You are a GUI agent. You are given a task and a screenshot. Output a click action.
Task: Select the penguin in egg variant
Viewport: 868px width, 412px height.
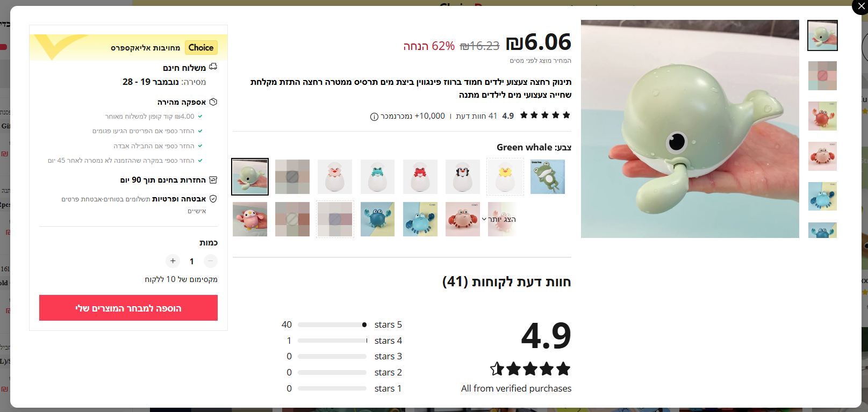463,177
